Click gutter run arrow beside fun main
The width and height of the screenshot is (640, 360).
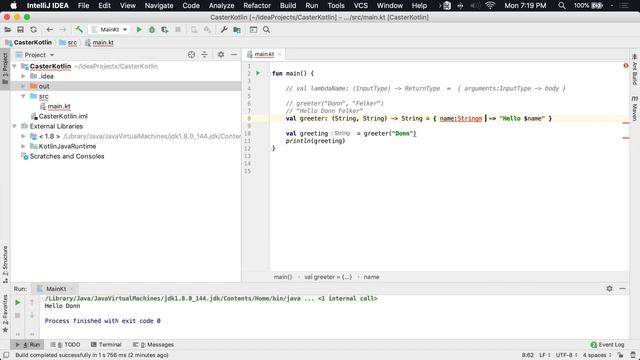[x=258, y=73]
